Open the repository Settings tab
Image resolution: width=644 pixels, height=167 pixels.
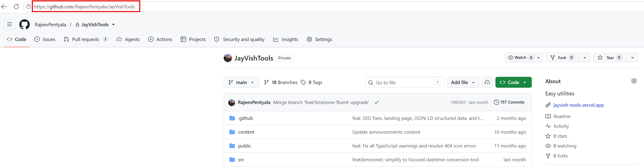[x=319, y=39]
